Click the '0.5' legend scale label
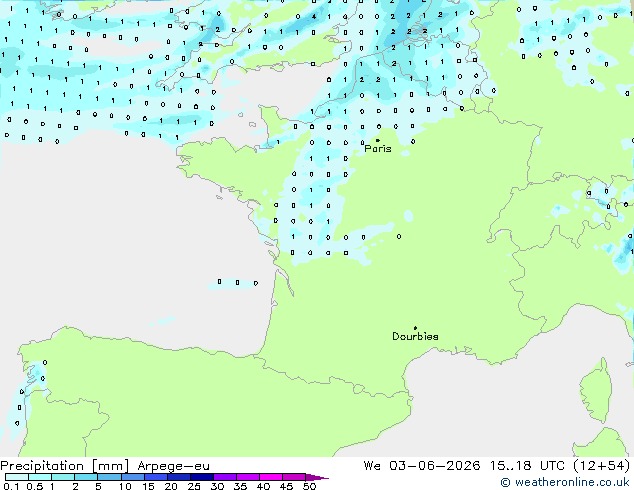Image resolution: width=634 pixels, height=490 pixels. 35,486
